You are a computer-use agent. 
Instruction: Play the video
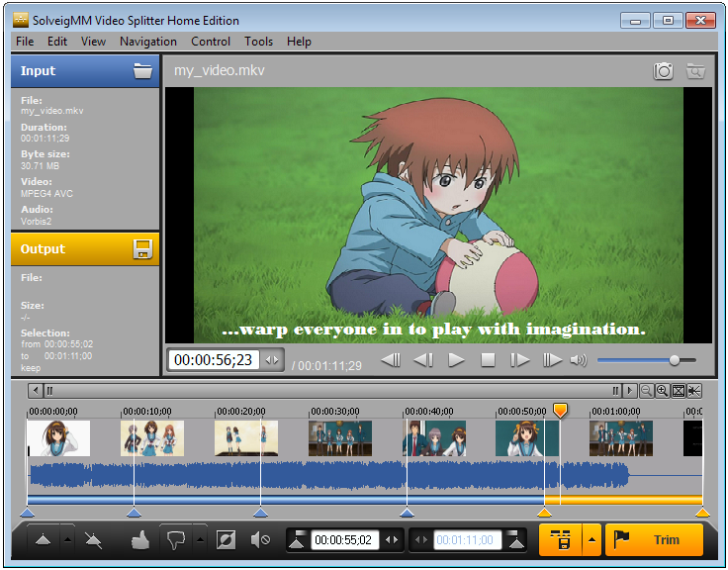coord(456,360)
